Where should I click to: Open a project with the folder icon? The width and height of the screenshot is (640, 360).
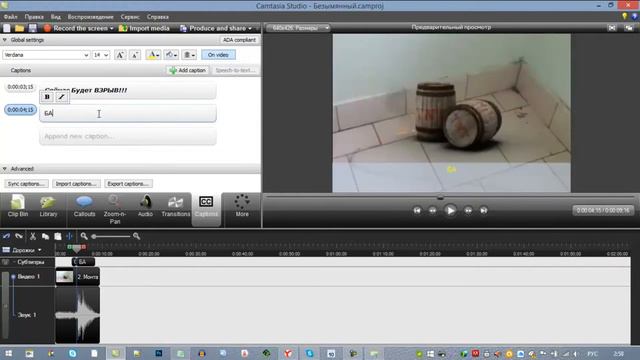(19, 28)
